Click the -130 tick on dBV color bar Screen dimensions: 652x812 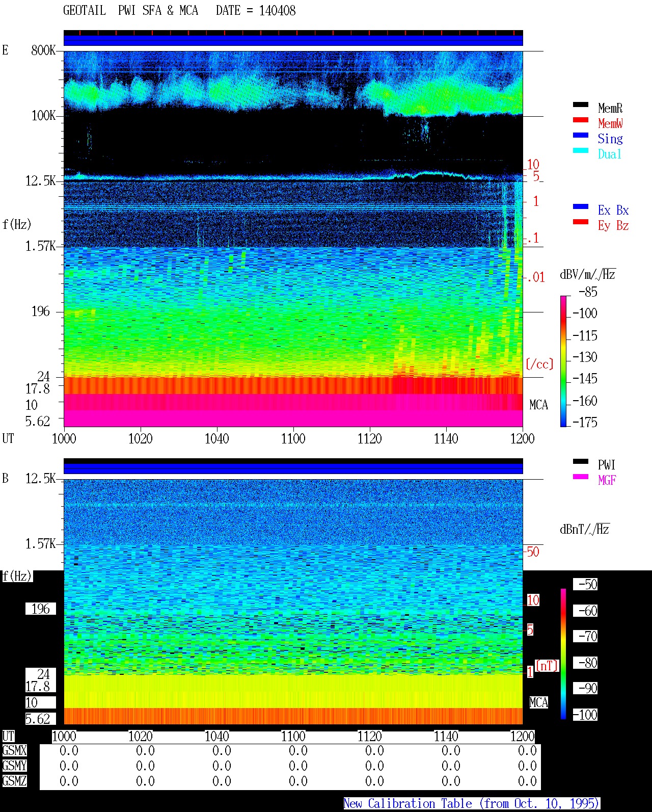click(585, 357)
